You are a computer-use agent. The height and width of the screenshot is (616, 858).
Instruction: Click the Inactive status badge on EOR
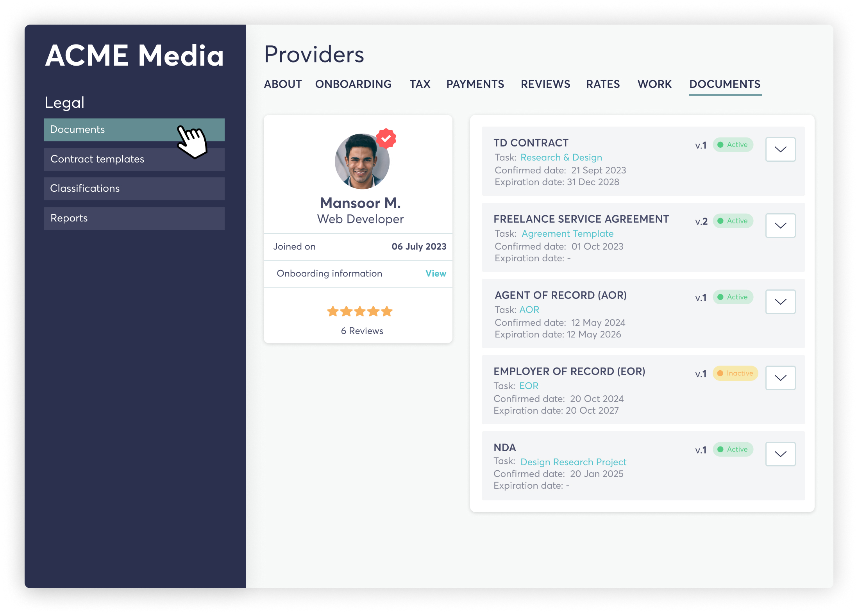pos(735,373)
